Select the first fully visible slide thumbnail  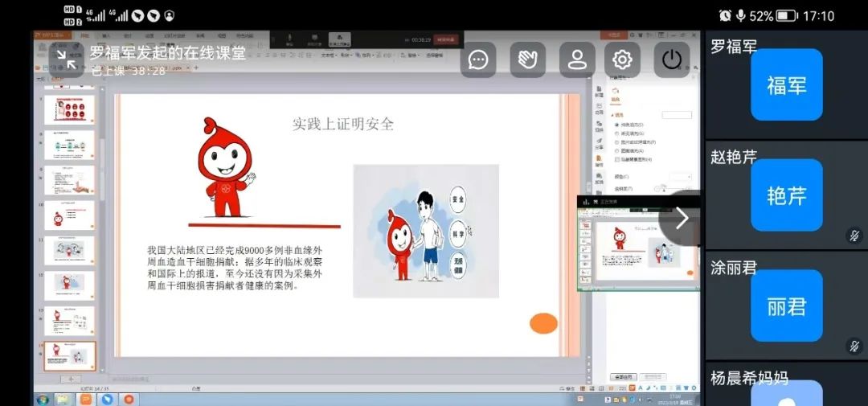point(70,109)
